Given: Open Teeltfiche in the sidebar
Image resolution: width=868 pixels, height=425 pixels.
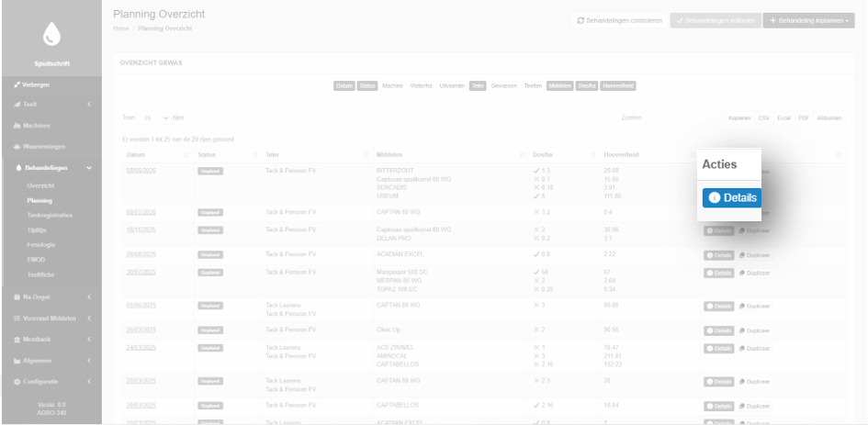Looking at the screenshot, I should pos(40,274).
